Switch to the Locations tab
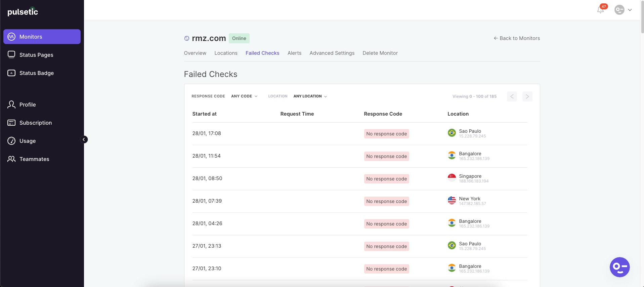Image resolution: width=644 pixels, height=287 pixels. coord(226,53)
